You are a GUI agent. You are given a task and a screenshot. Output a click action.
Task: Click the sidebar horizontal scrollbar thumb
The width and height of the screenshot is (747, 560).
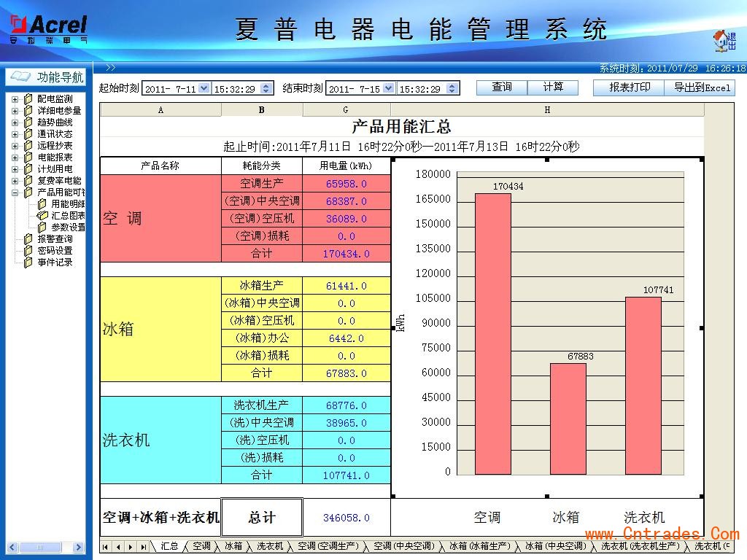[x=41, y=547]
